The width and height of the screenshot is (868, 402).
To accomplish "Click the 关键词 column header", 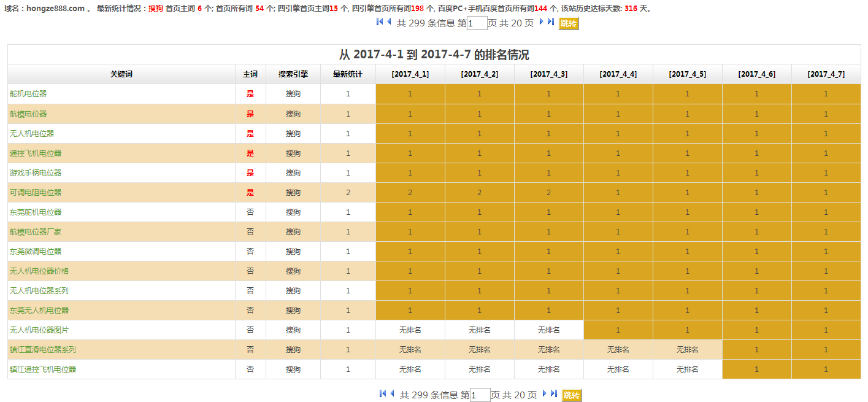I will 121,74.
